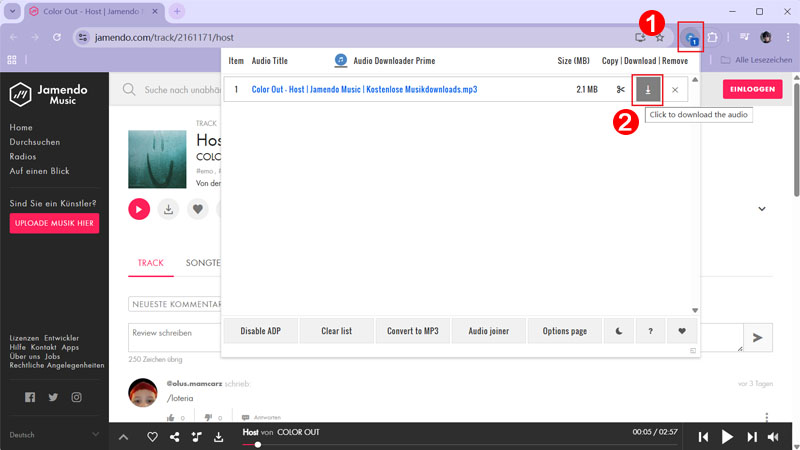Screen dimensions: 800x450
Task: Go back to the previous page
Action: pos(13,37)
